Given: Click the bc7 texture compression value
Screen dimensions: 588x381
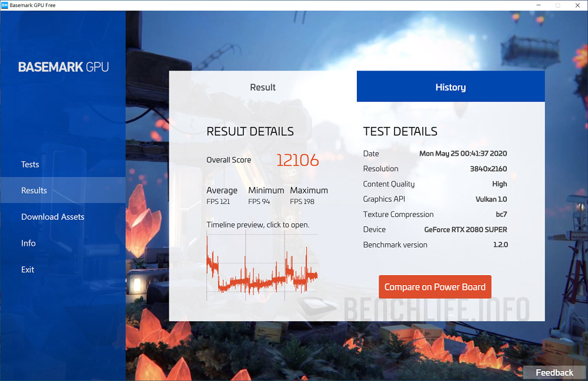Looking at the screenshot, I should [x=501, y=214].
